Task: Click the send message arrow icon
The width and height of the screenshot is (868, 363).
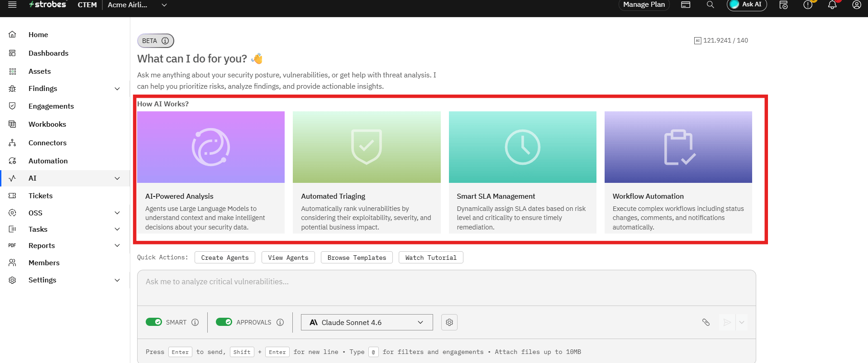Action: [727, 322]
